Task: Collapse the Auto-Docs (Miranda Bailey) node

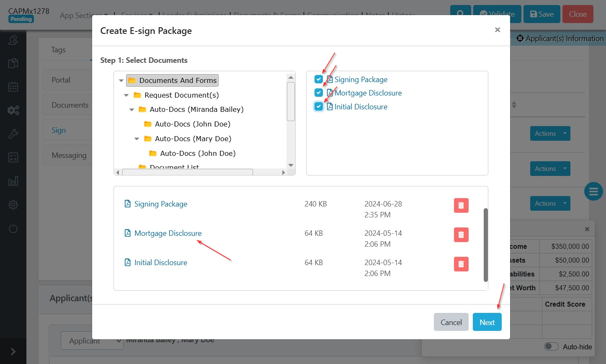Action: point(132,110)
